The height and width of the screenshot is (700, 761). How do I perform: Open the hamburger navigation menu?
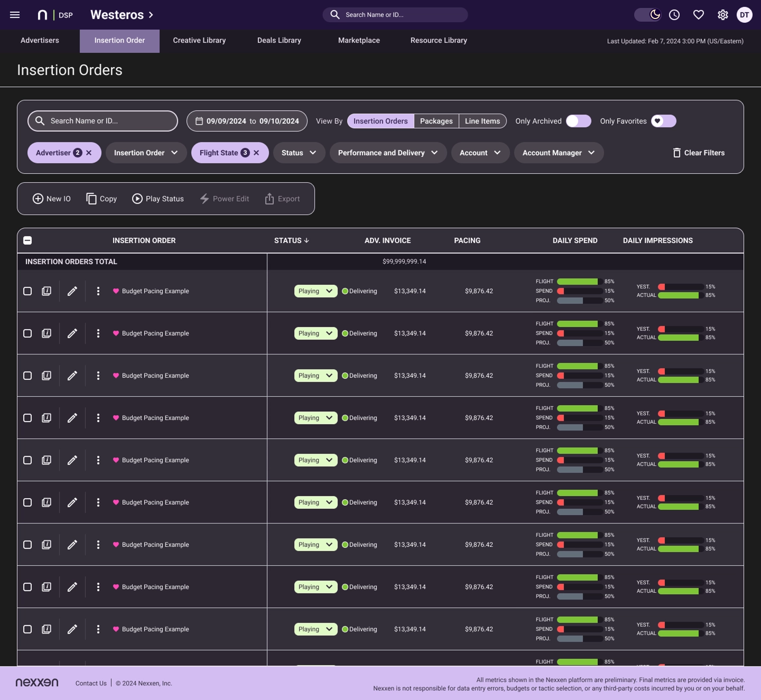(14, 14)
